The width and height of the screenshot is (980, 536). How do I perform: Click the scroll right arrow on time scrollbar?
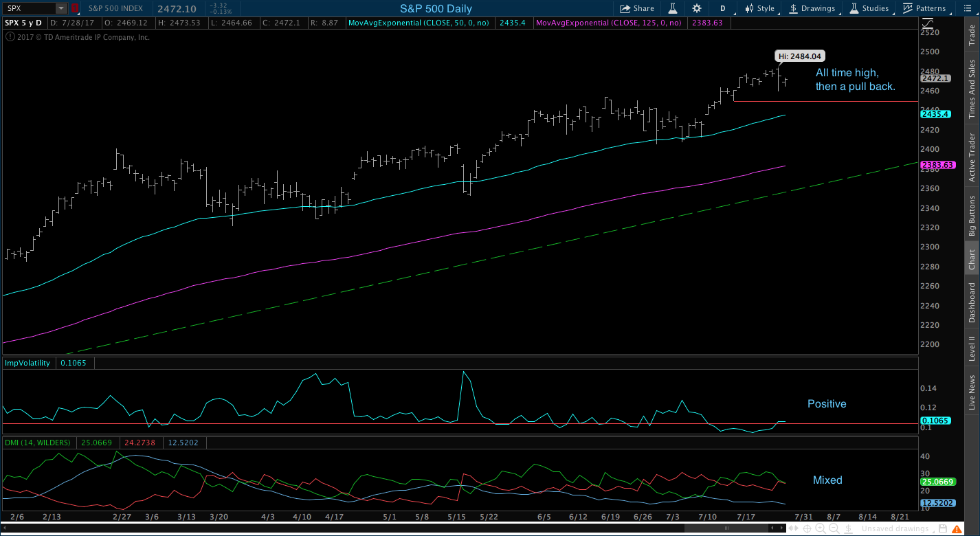coord(781,528)
